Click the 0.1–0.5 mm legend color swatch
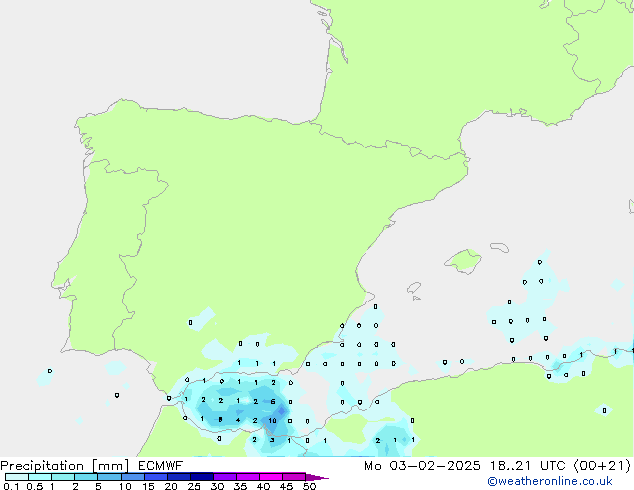 point(17,477)
